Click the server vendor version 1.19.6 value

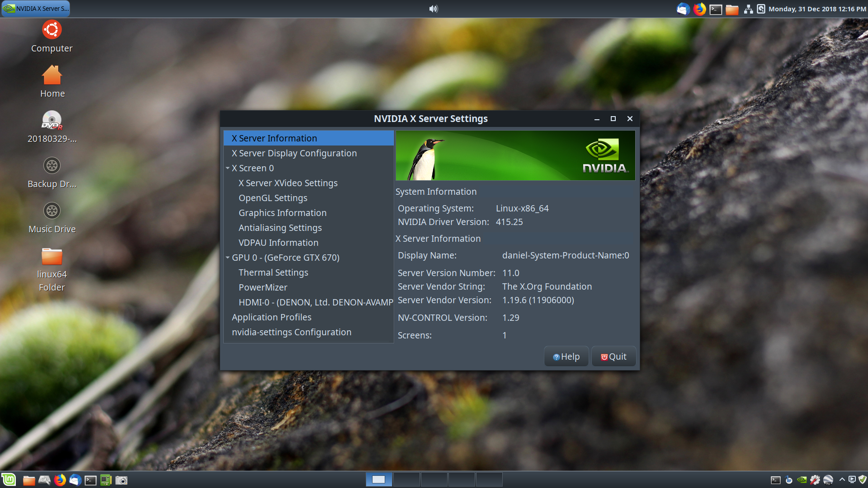click(538, 300)
